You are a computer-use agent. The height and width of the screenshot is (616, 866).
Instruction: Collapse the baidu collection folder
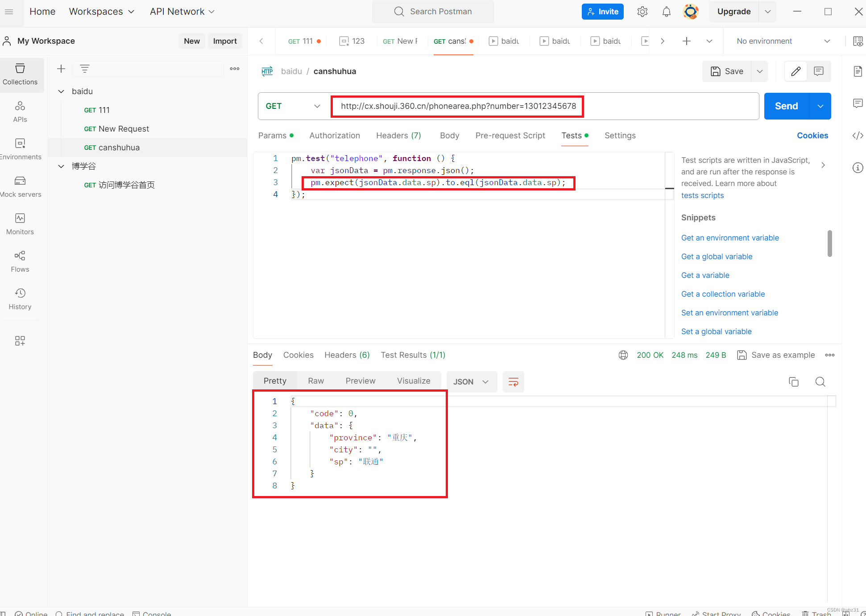[61, 91]
